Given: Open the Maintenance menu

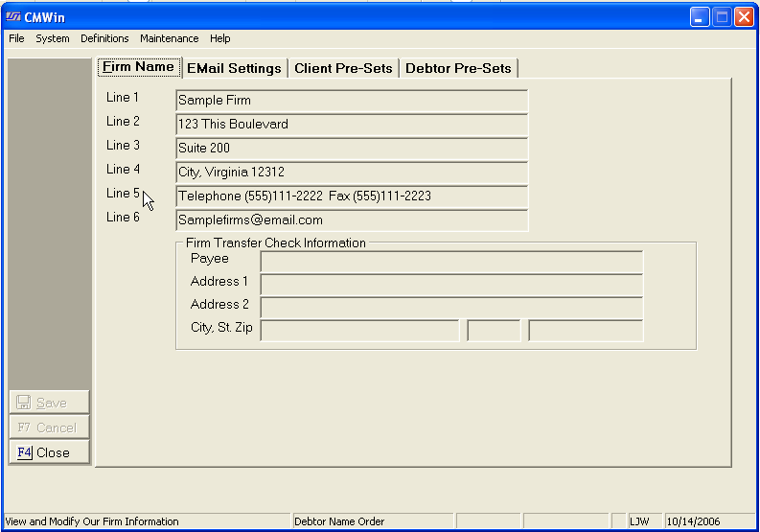Looking at the screenshot, I should coord(169,38).
